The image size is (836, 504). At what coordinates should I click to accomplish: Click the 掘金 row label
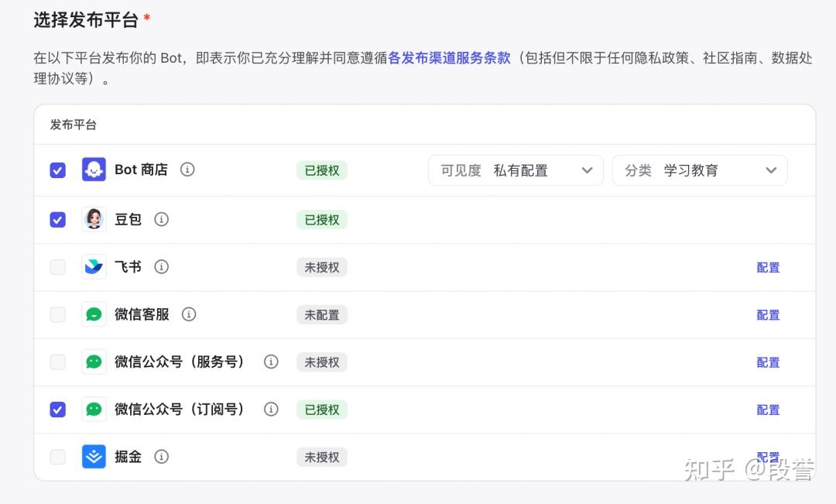(x=128, y=457)
